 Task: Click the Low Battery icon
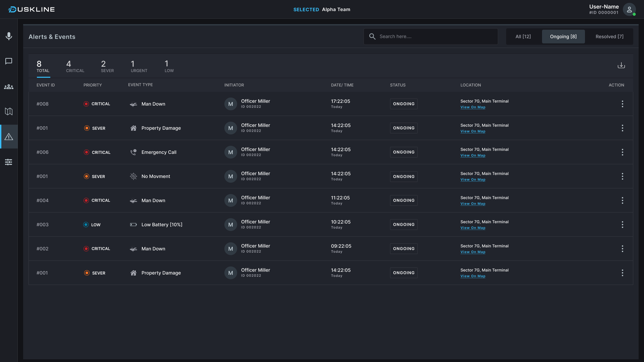point(133,225)
